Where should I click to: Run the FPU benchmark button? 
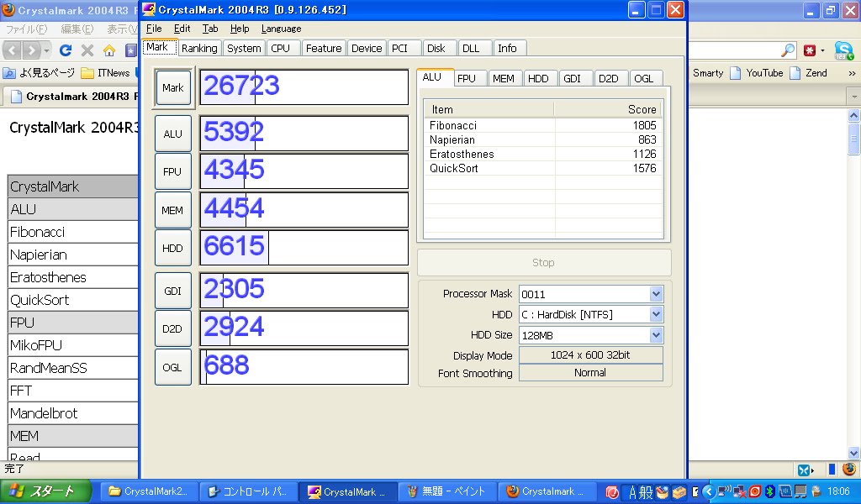tap(173, 171)
